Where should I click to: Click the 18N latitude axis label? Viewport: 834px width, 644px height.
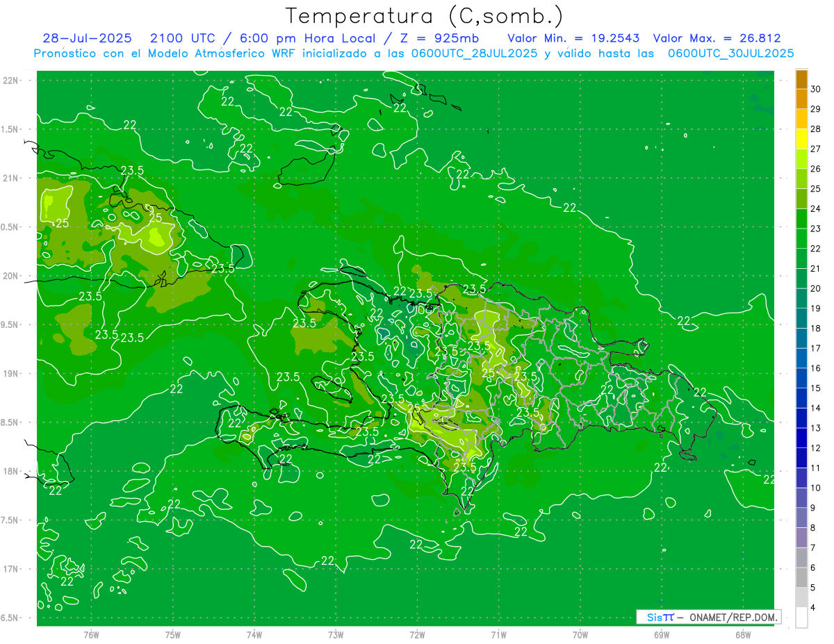[10, 471]
